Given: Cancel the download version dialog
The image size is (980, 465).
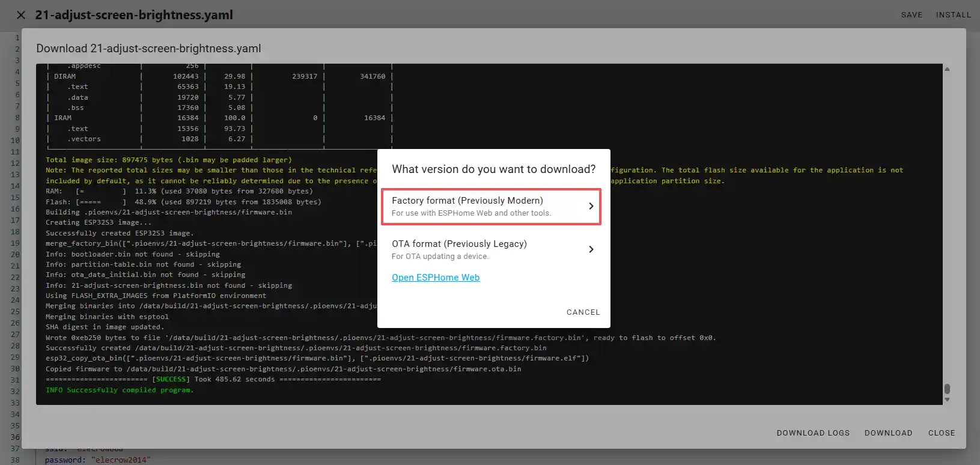Looking at the screenshot, I should click(583, 312).
